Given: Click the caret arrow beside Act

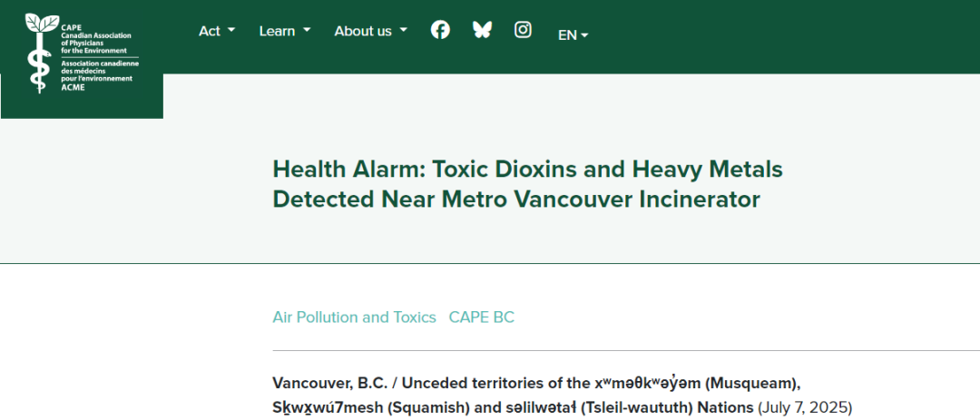Looking at the screenshot, I should [x=231, y=30].
